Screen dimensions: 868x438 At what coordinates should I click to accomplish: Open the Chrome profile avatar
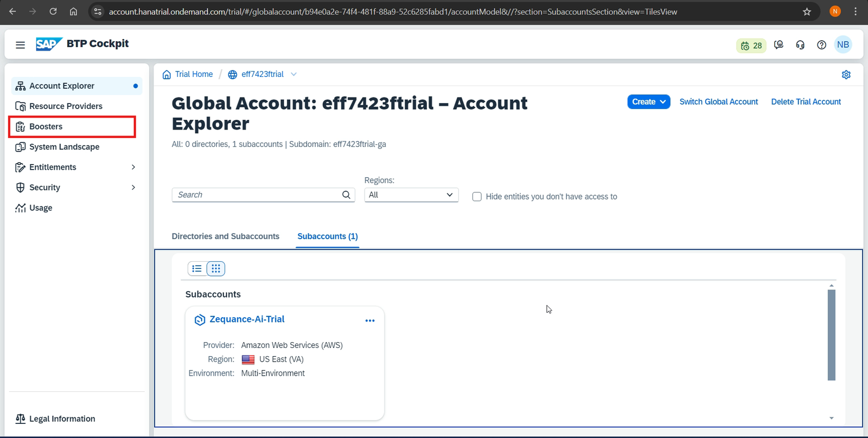(835, 11)
